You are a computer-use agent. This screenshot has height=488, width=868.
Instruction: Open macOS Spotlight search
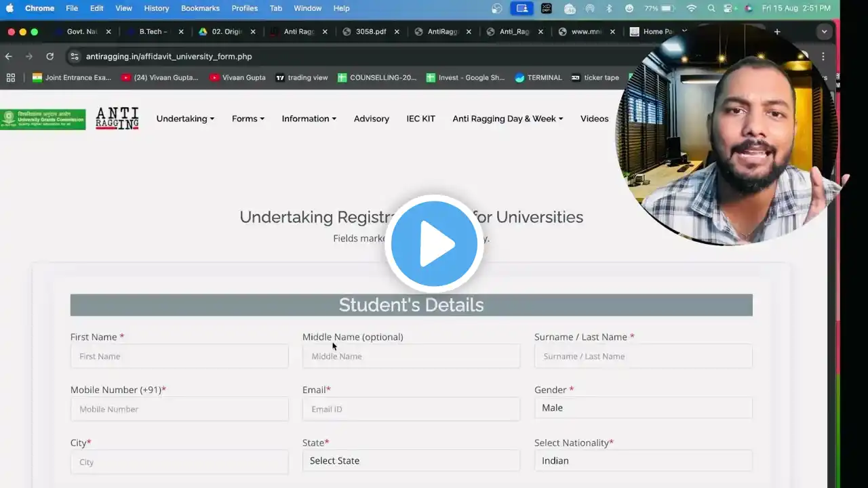(711, 8)
